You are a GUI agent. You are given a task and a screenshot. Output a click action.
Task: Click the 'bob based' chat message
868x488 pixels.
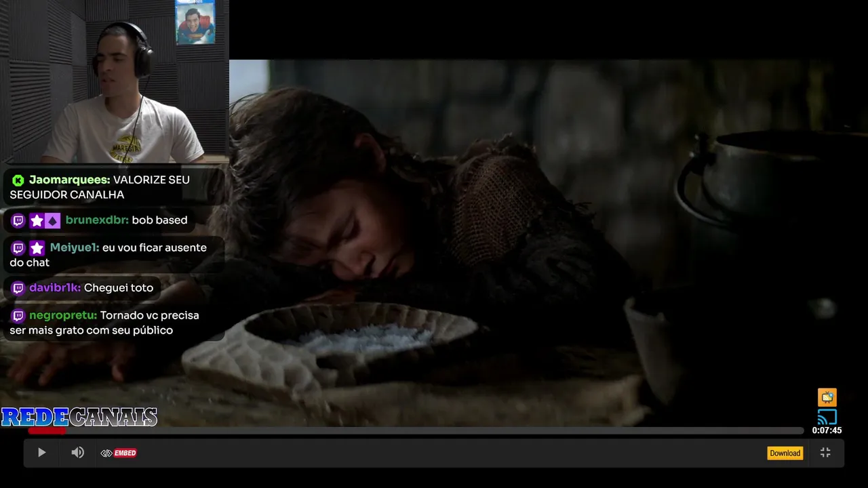(x=159, y=220)
